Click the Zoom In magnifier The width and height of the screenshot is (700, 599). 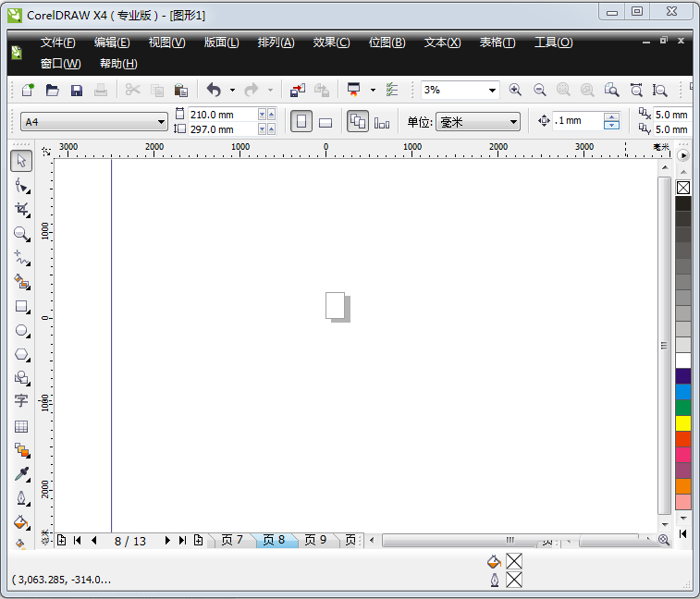click(515, 90)
